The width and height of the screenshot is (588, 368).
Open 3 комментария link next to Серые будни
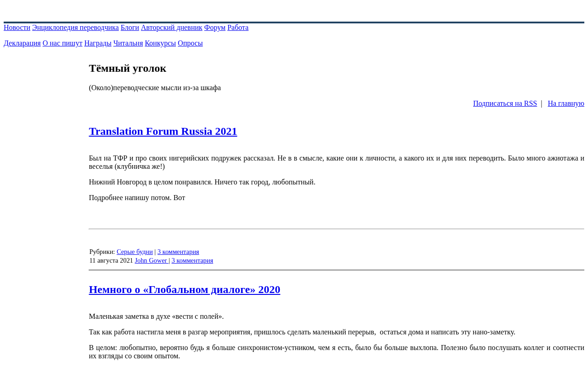click(178, 252)
